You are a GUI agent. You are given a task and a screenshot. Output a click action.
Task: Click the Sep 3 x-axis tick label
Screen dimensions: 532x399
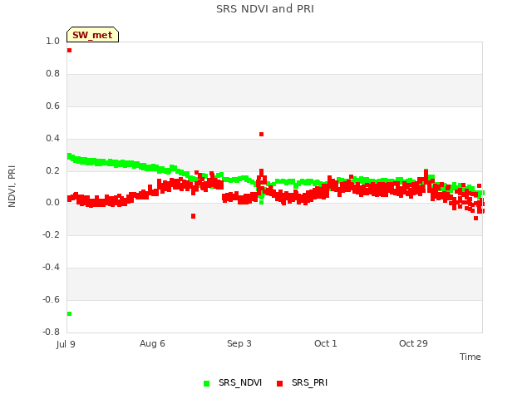[x=239, y=343]
